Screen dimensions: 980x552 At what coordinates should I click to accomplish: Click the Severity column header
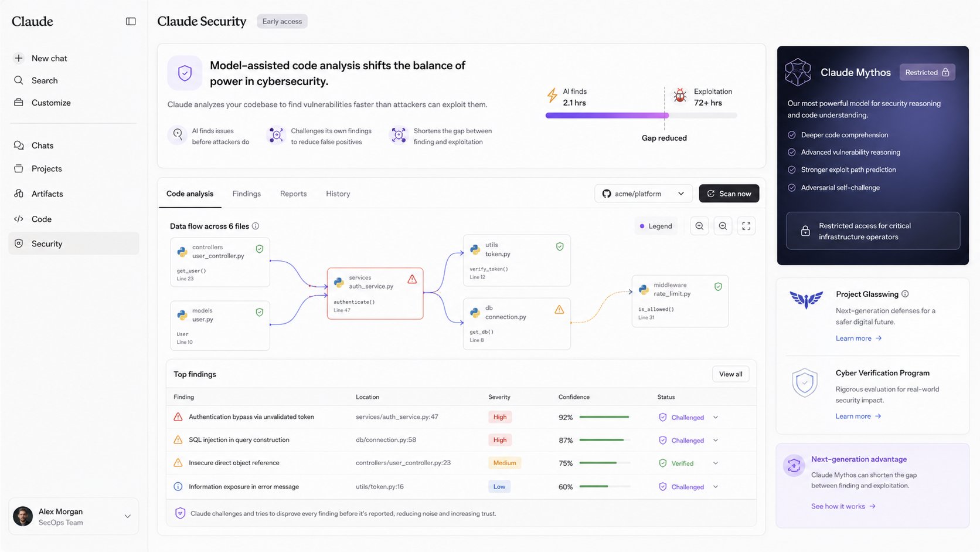point(499,397)
